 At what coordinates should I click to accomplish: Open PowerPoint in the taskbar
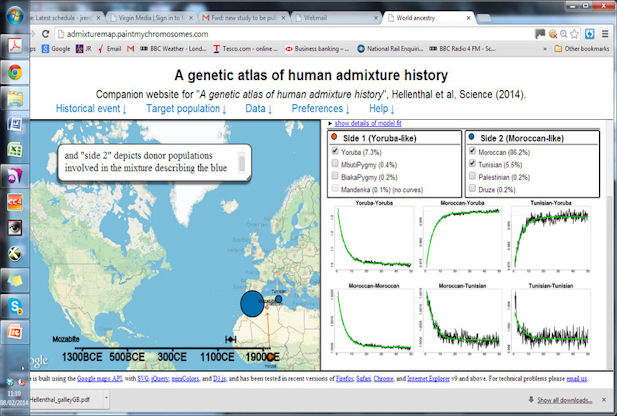15,332
